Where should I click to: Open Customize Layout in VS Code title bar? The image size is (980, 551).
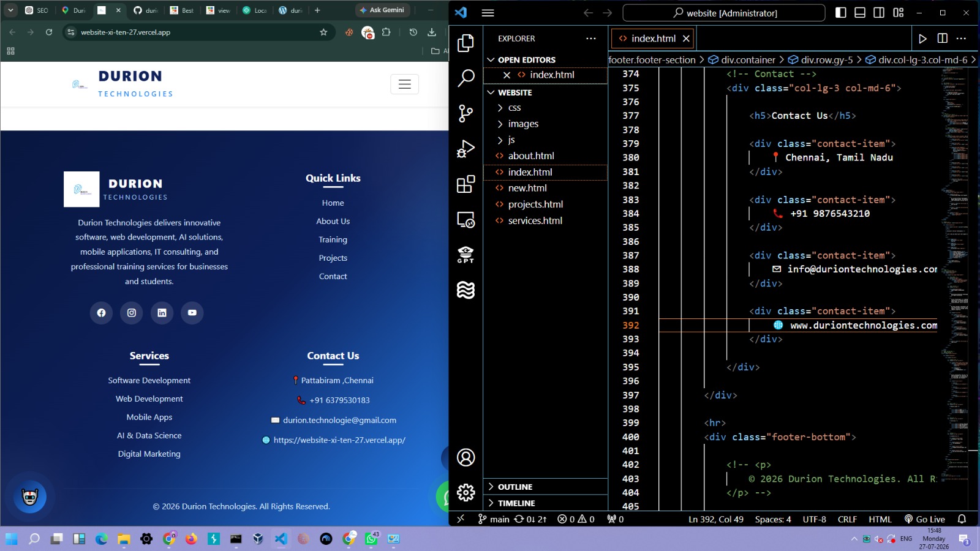pos(899,13)
